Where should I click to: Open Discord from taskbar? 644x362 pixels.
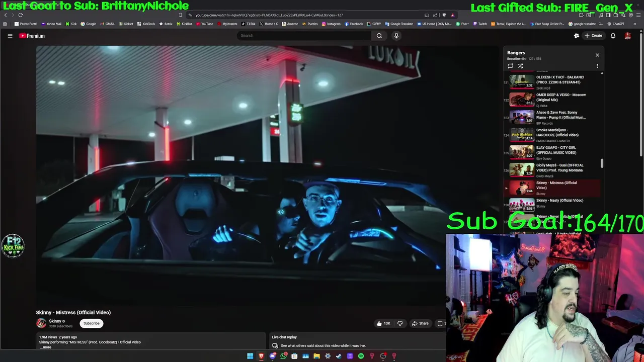(x=272, y=356)
